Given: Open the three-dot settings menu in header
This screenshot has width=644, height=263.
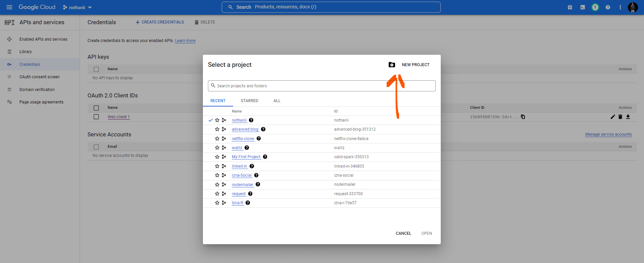Looking at the screenshot, I should click(620, 7).
